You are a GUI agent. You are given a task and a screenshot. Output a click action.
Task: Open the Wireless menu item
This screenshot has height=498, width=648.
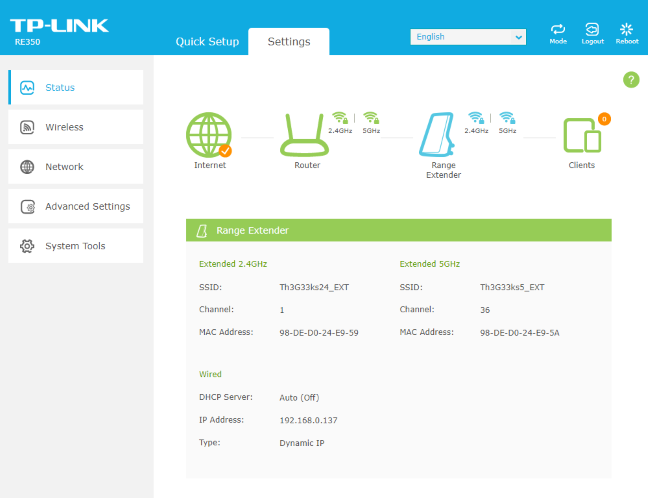click(76, 127)
